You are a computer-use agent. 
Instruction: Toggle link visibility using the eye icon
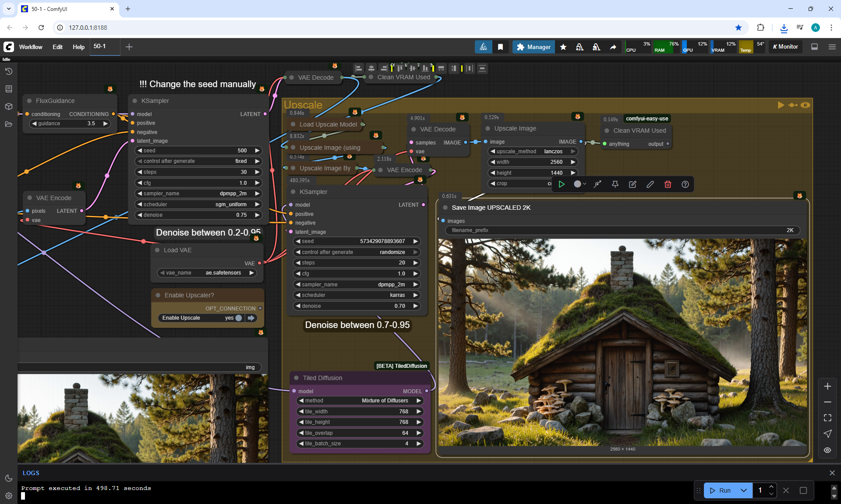(827, 450)
